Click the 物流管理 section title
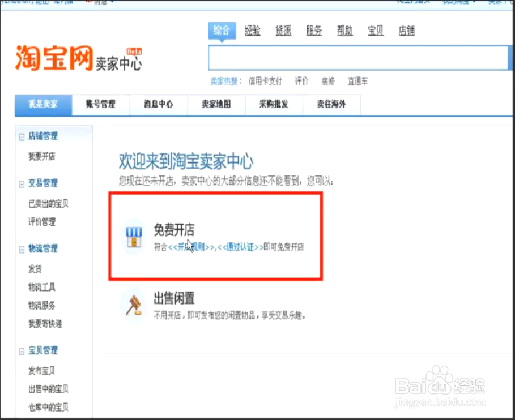Viewport: 515px width, 420px height. pyautogui.click(x=43, y=248)
